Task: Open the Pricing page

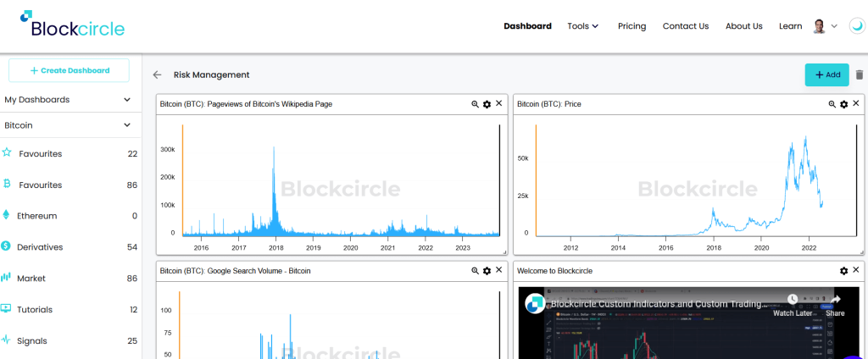Action: (632, 26)
